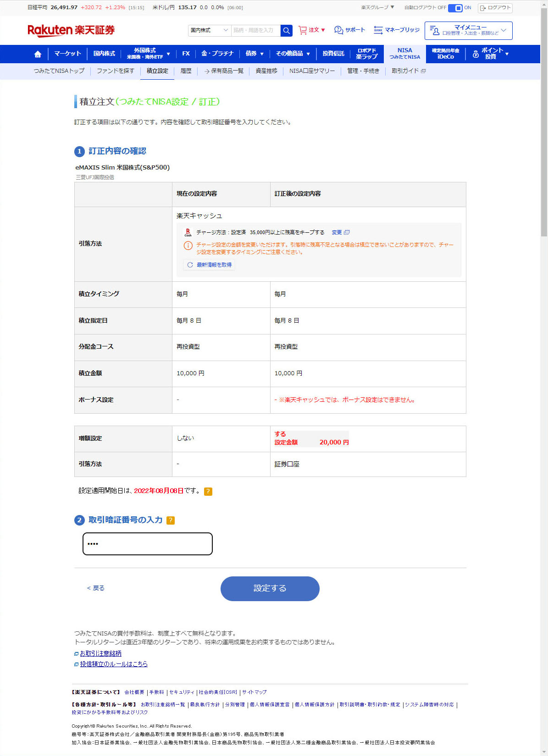Click the 戻る back link
The width and height of the screenshot is (548, 756).
point(96,588)
